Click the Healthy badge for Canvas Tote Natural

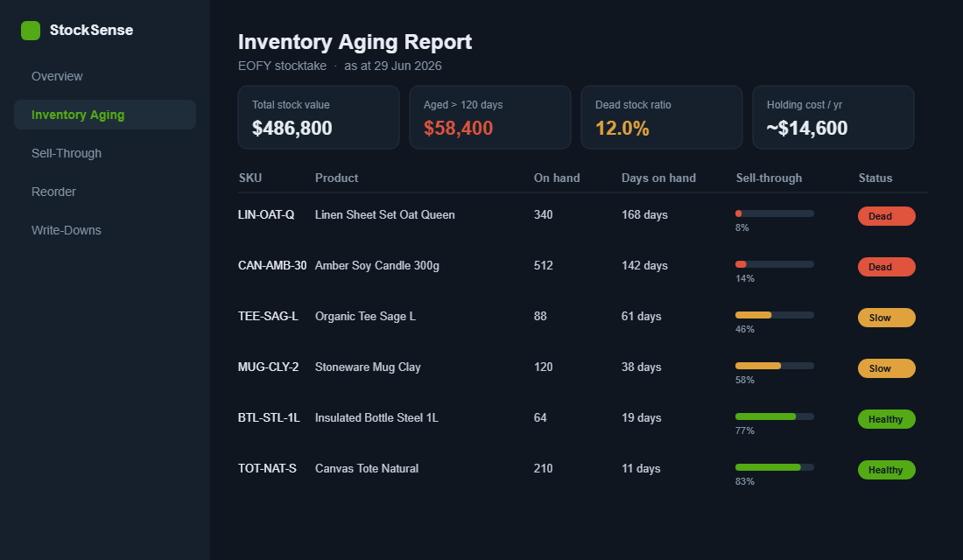point(886,470)
